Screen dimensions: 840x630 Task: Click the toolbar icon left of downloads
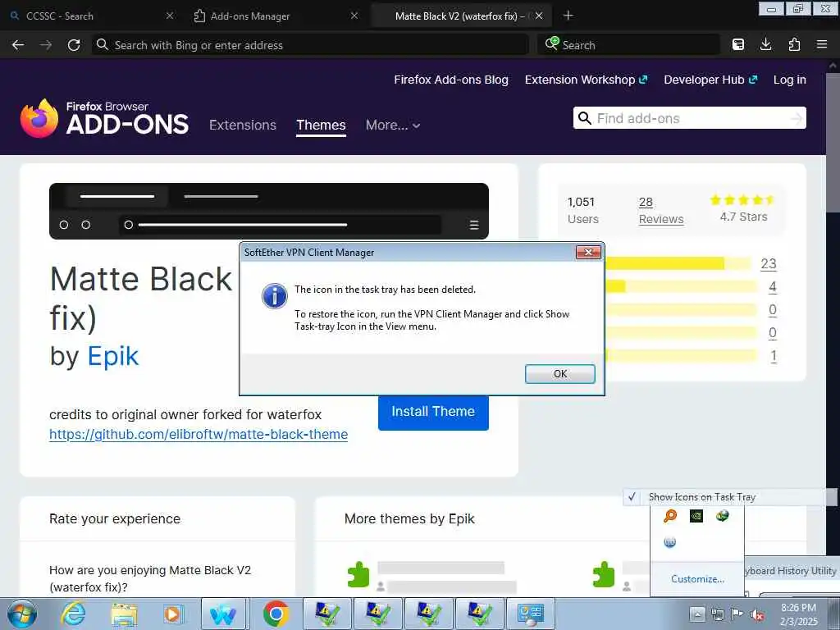click(x=738, y=44)
